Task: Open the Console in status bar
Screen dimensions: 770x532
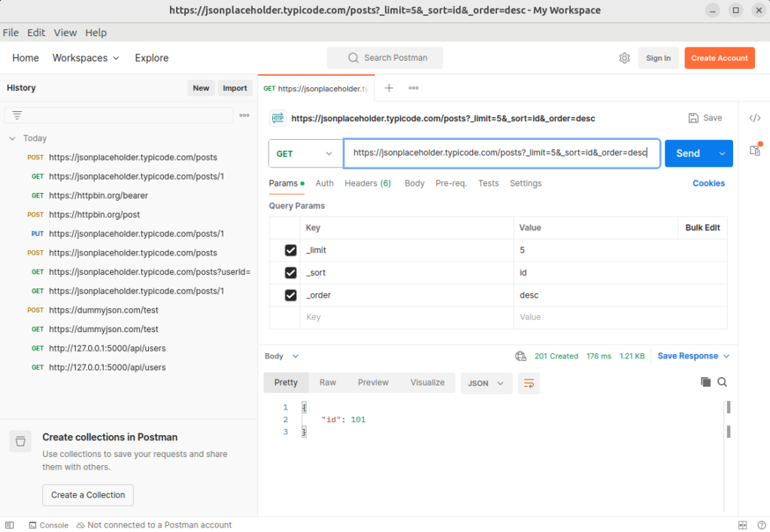Action: [x=49, y=525]
